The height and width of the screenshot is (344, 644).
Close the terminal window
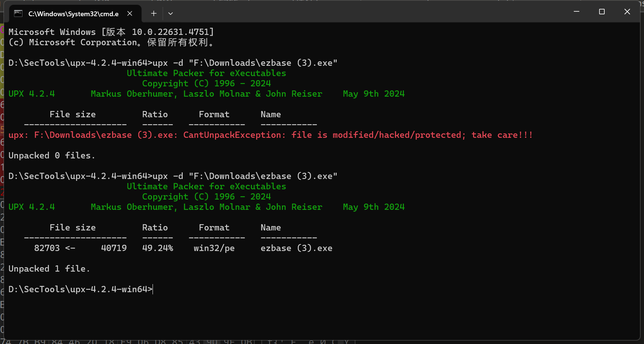(x=627, y=12)
